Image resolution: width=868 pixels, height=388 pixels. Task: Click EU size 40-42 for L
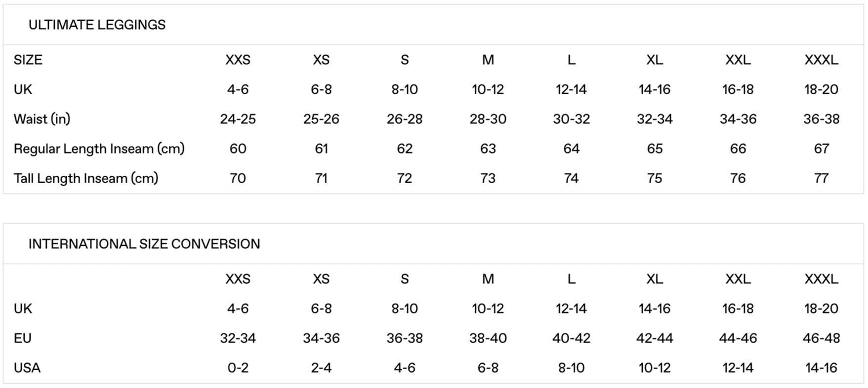pyautogui.click(x=571, y=338)
